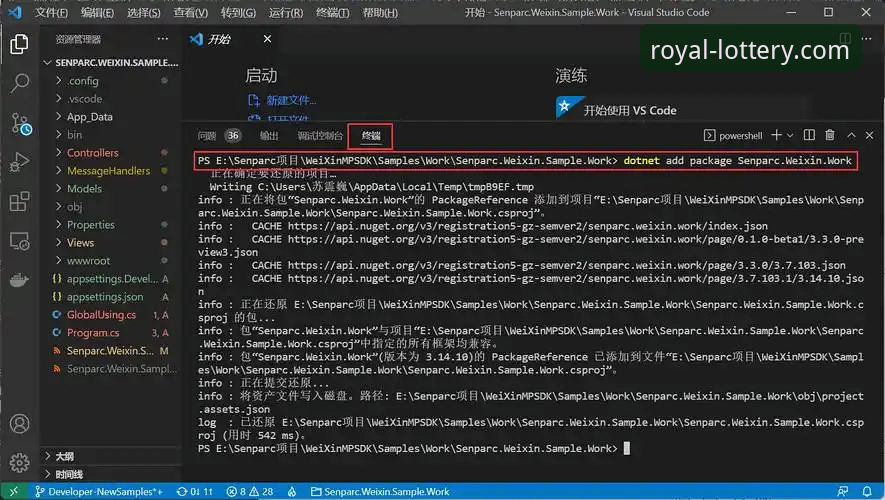
Task: Expand the 大纲 outline section
Action: pos(111,456)
